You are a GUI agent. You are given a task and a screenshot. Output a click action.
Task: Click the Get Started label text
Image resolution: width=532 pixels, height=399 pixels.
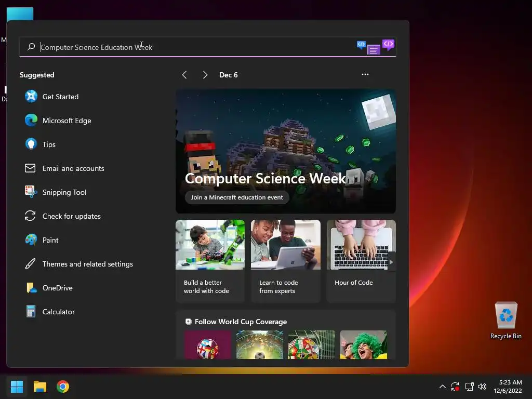[60, 97]
